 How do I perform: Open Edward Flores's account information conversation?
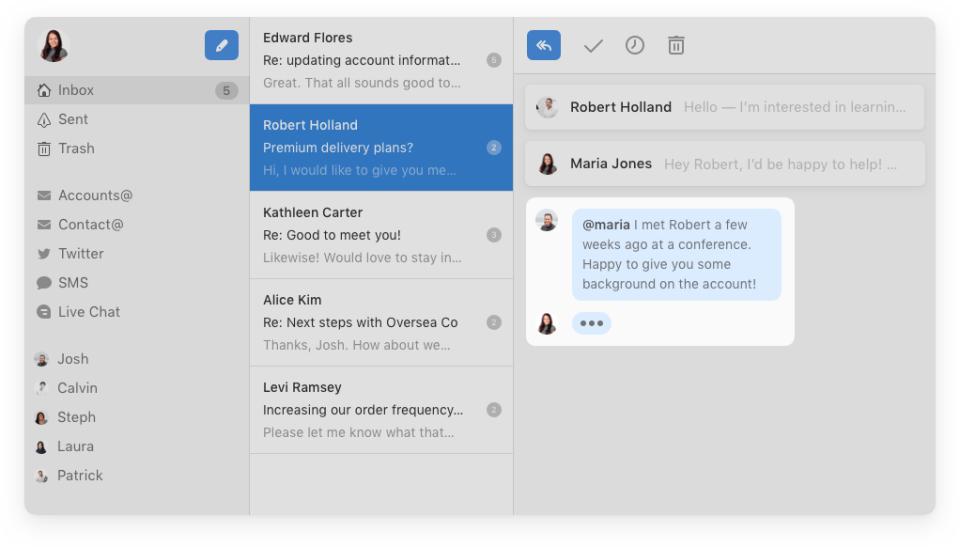pos(381,60)
